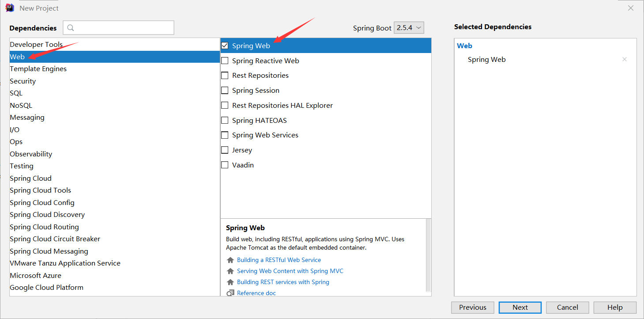Click the Dependencies search field

tap(119, 27)
